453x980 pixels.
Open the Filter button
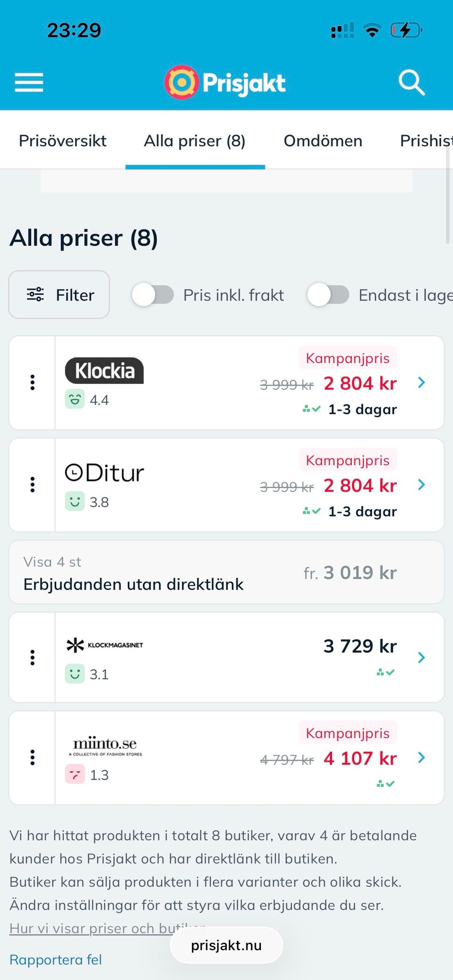[59, 295]
